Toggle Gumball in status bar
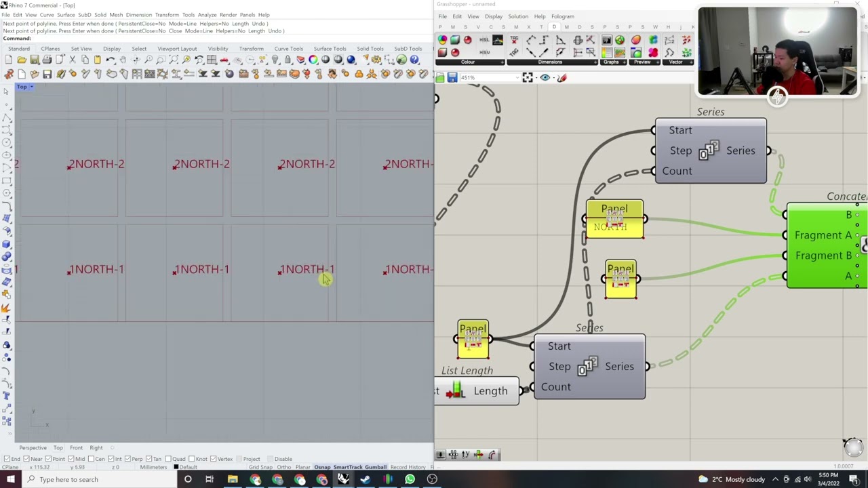Screen dimensions: 868x488 (376, 467)
